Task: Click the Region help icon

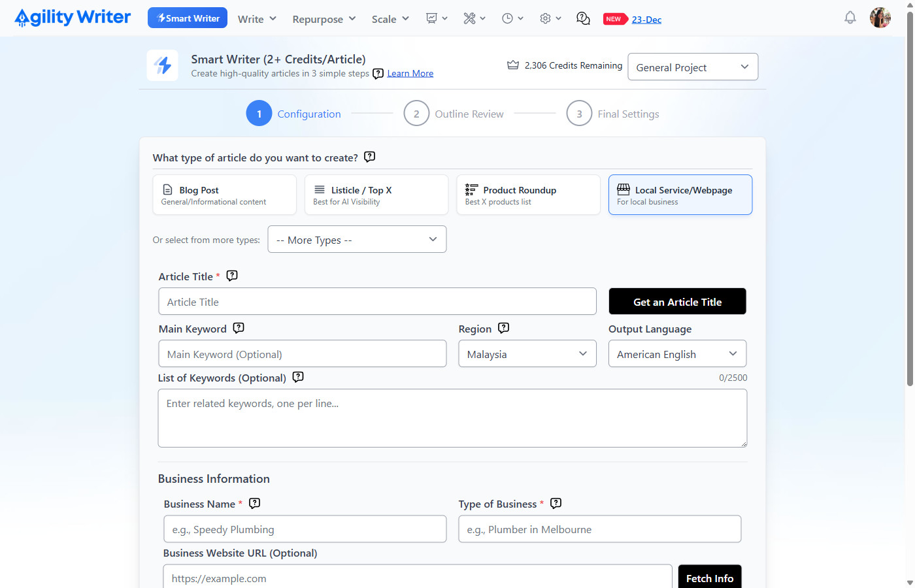Action: (503, 328)
